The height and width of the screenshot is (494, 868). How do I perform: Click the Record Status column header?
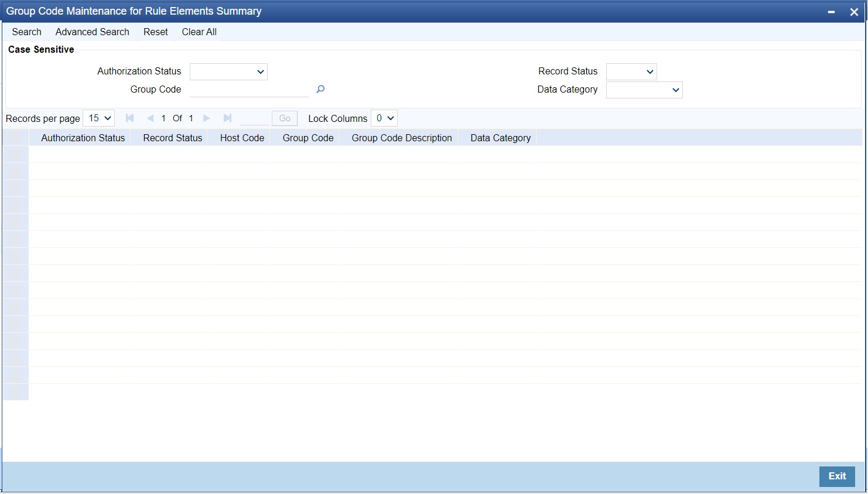pos(173,138)
